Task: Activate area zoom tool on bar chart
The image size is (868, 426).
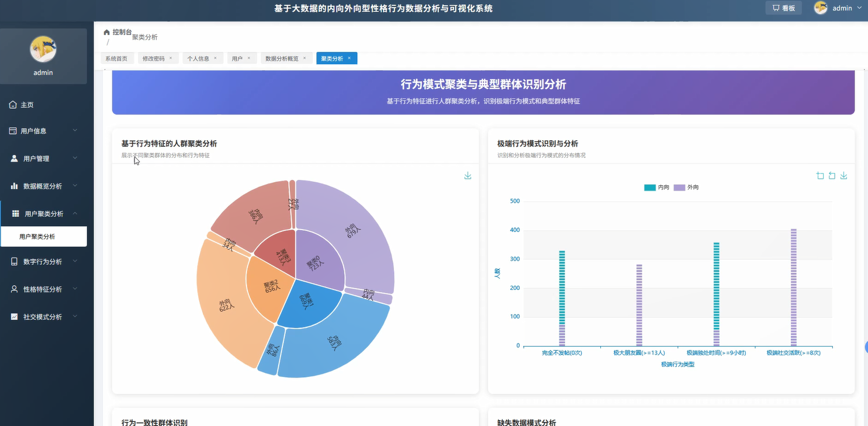Action: click(x=820, y=175)
